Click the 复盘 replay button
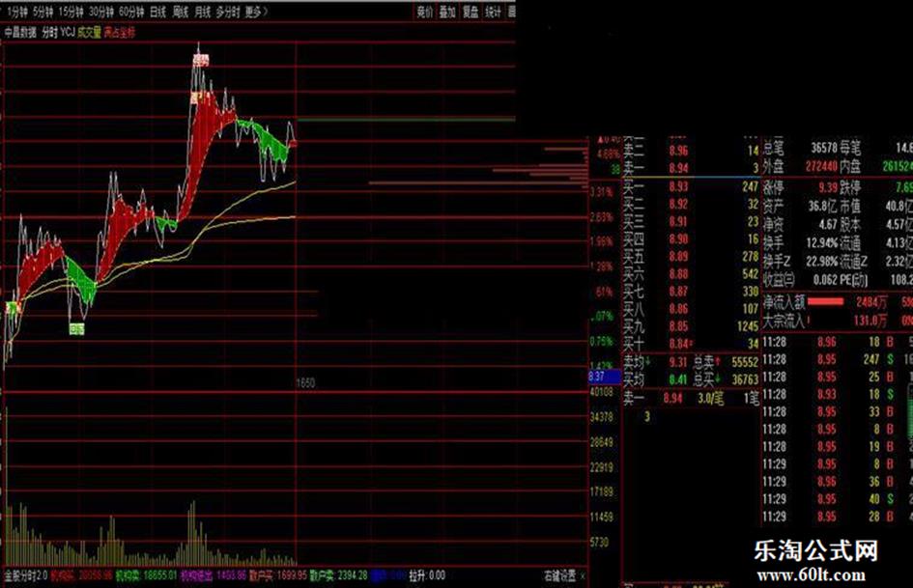This screenshot has width=913, height=588. pos(471,11)
